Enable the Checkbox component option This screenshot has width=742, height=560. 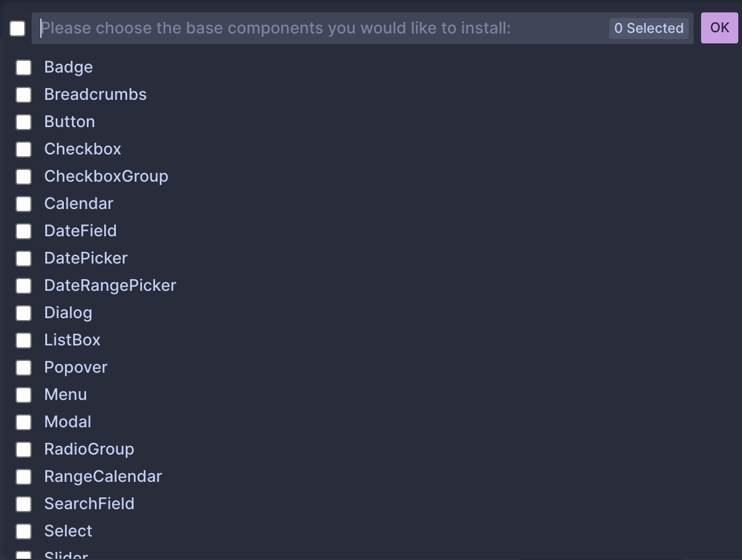24,149
